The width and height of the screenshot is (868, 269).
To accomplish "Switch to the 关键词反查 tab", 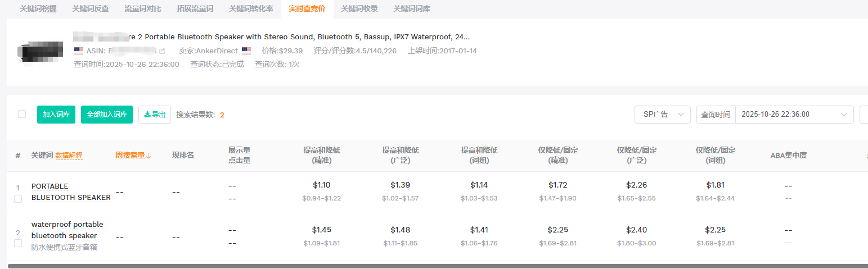I will [91, 8].
